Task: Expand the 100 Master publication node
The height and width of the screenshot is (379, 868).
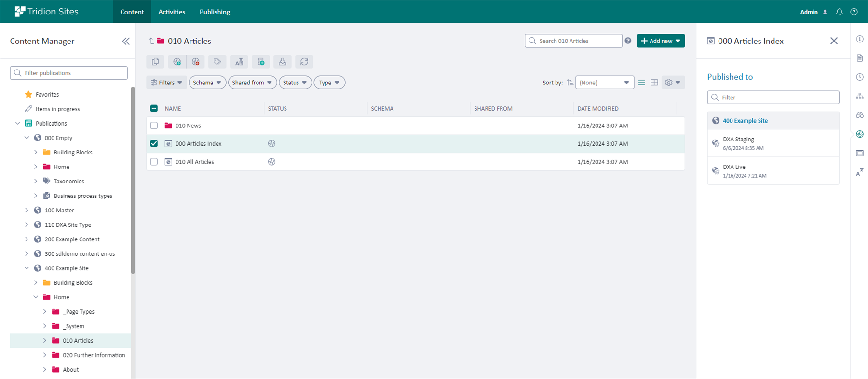Action: pos(27,211)
